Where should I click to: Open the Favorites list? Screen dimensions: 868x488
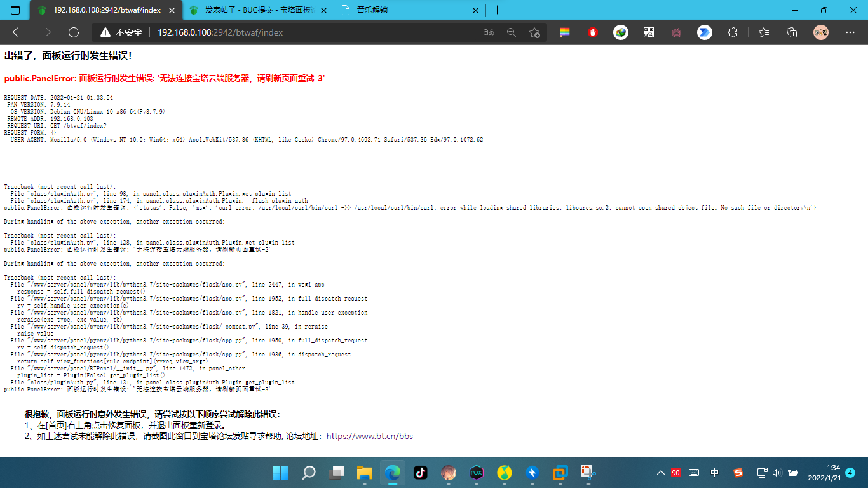tap(764, 32)
